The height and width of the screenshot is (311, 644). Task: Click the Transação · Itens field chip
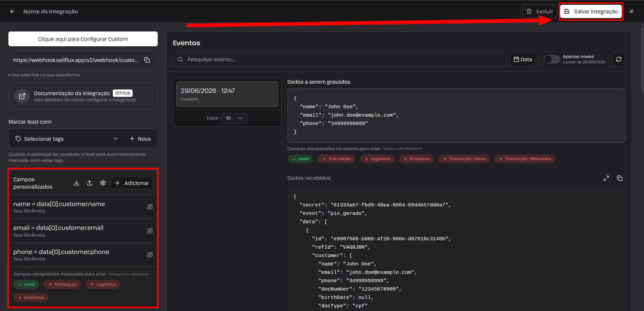[x=464, y=159]
